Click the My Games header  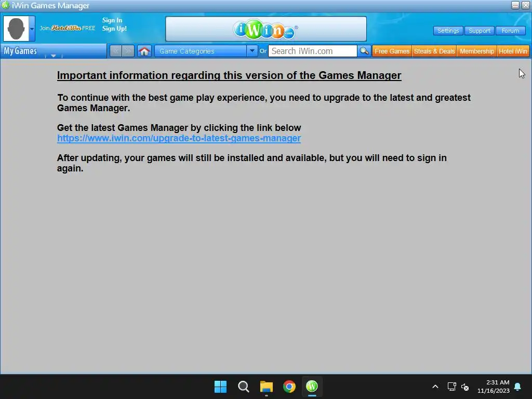20,51
